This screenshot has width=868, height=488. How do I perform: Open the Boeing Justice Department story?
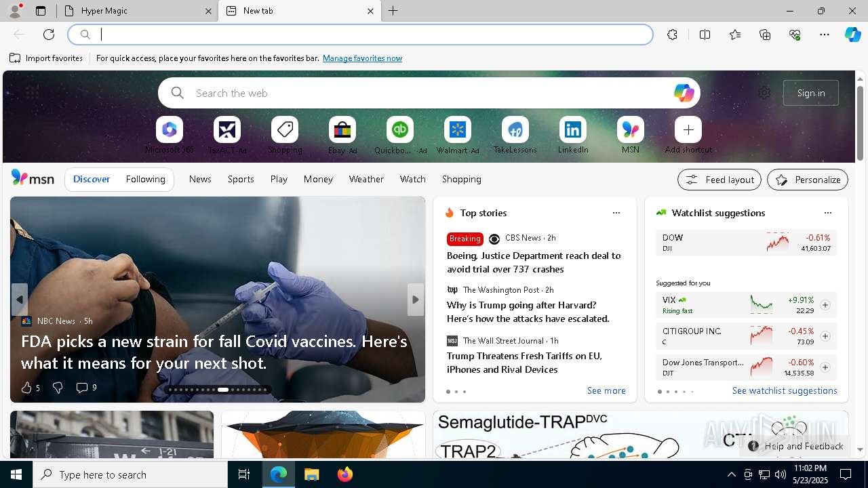534,262
